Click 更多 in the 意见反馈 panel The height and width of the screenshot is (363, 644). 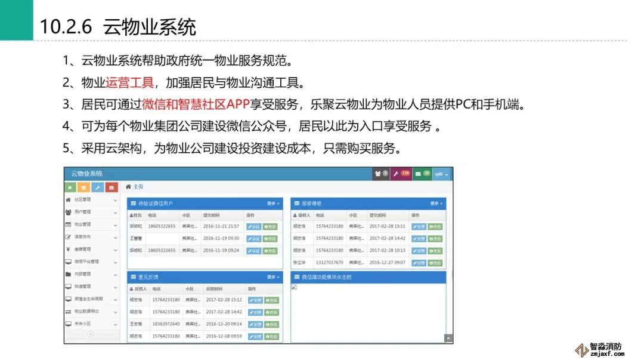273,277
